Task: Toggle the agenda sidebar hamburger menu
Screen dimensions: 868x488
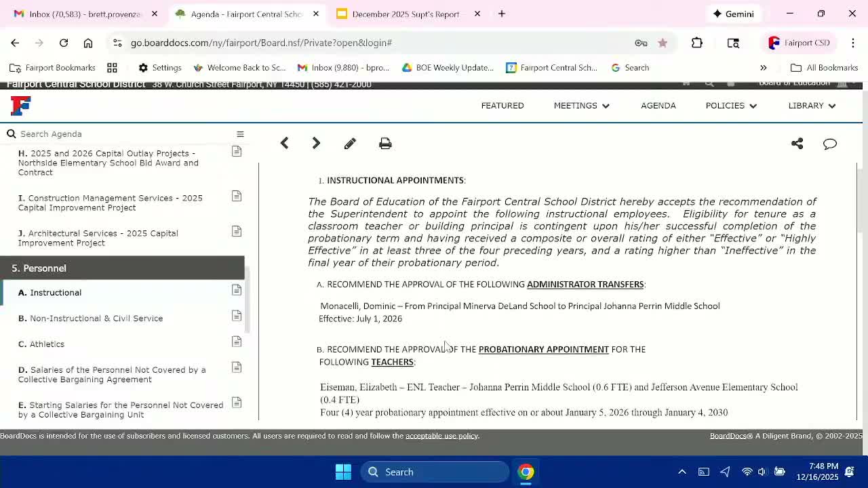Action: [240, 134]
